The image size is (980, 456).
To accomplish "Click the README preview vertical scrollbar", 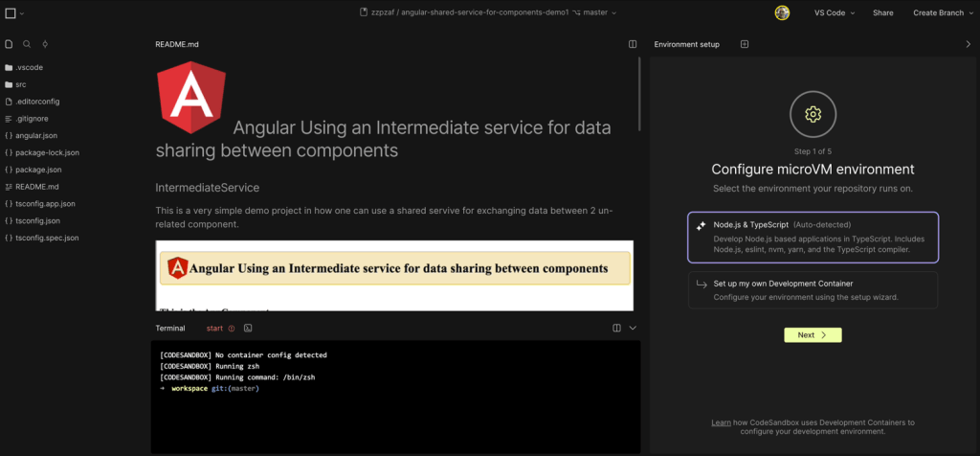I will (x=638, y=94).
